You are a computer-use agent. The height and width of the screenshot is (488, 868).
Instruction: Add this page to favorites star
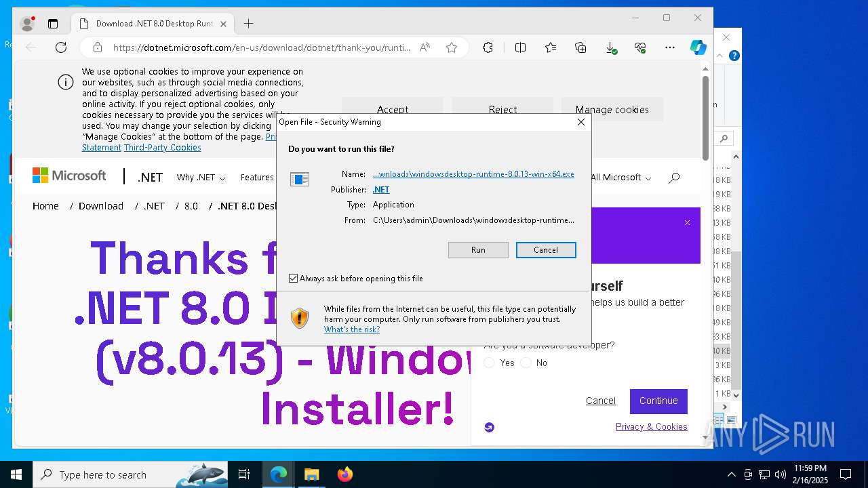(x=452, y=47)
